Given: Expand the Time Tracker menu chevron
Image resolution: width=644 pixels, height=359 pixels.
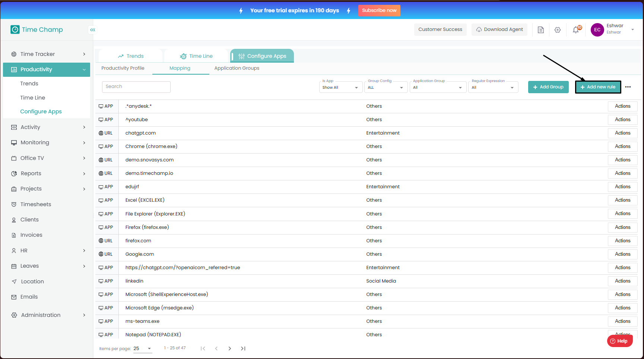Looking at the screenshot, I should pos(84,54).
